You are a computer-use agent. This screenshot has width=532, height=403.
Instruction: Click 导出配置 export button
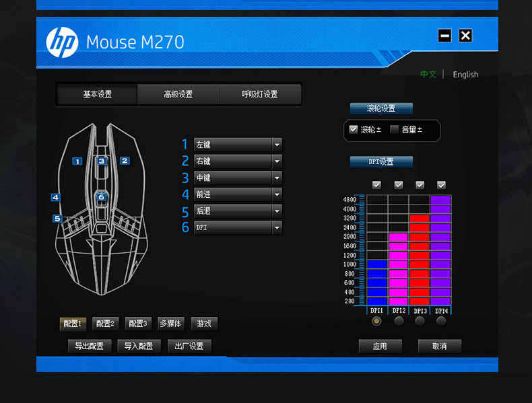90,346
